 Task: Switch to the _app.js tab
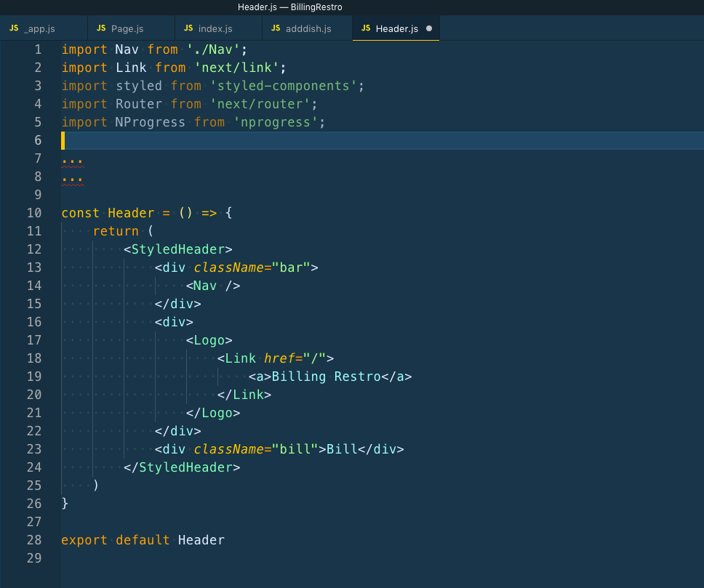(44, 28)
